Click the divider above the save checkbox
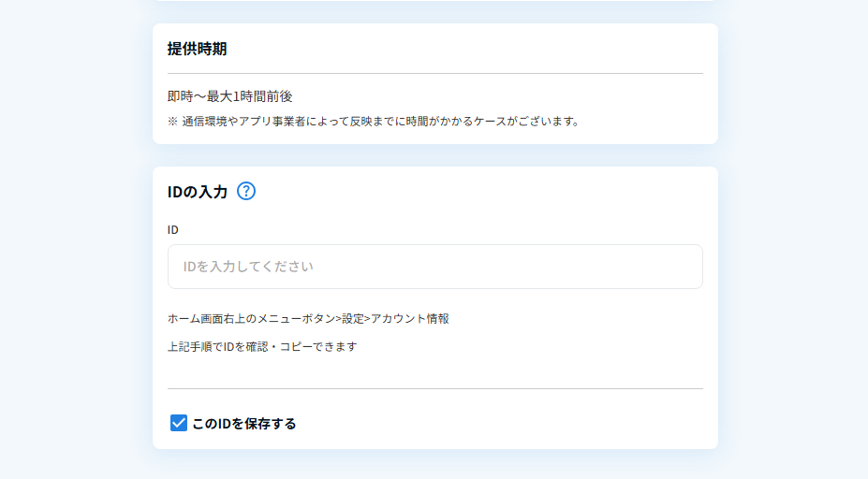The image size is (868, 479). 434,388
